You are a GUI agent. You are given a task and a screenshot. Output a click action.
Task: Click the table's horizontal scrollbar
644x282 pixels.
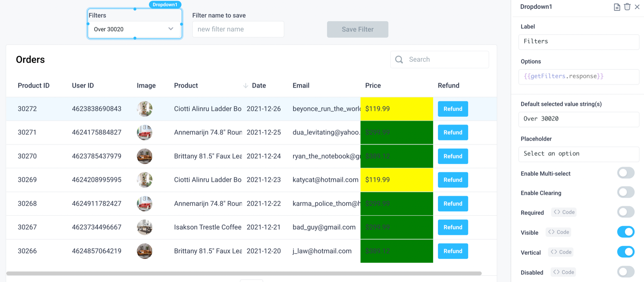(244, 273)
